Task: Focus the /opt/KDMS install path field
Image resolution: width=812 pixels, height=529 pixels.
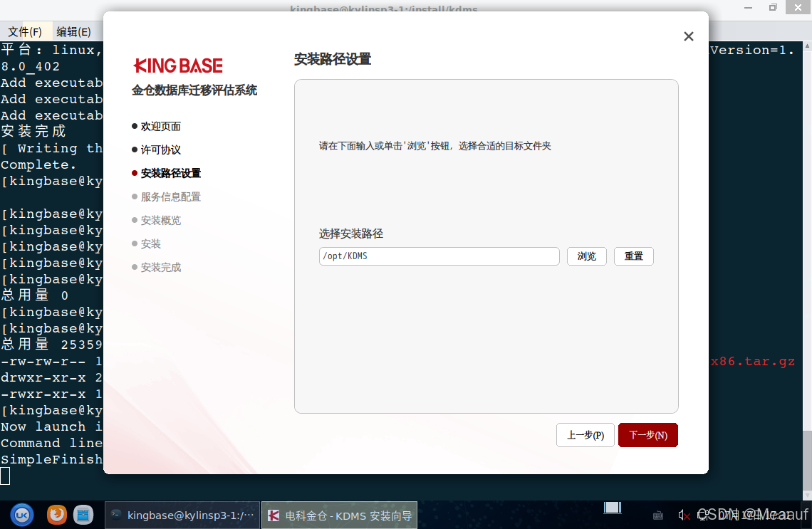Action: 439,256
